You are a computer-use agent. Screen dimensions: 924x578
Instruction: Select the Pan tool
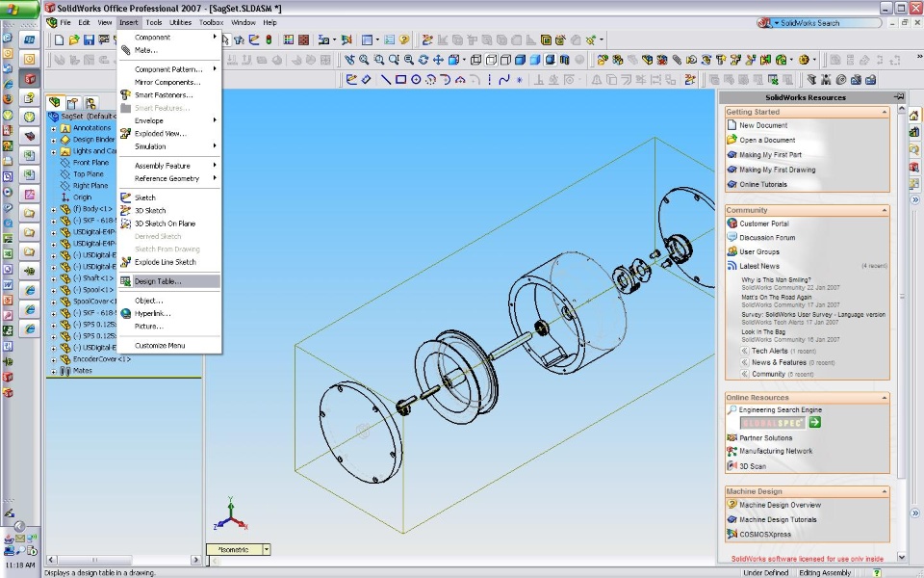438,60
